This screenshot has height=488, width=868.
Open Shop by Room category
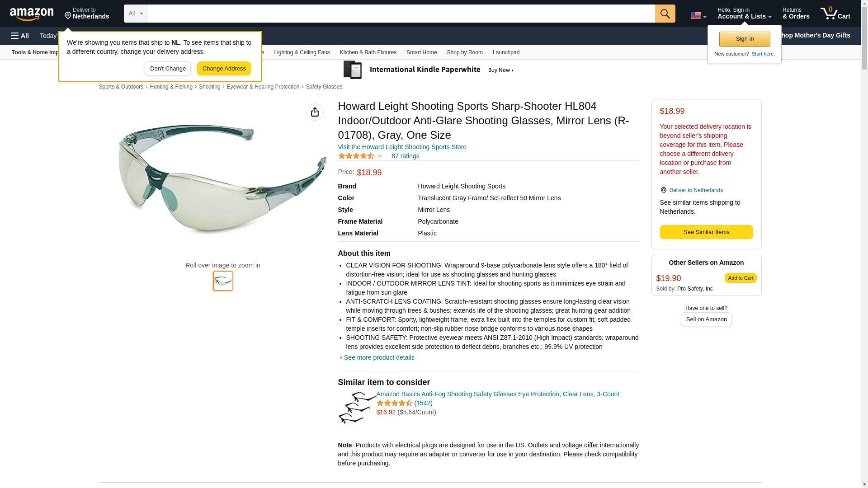465,52
